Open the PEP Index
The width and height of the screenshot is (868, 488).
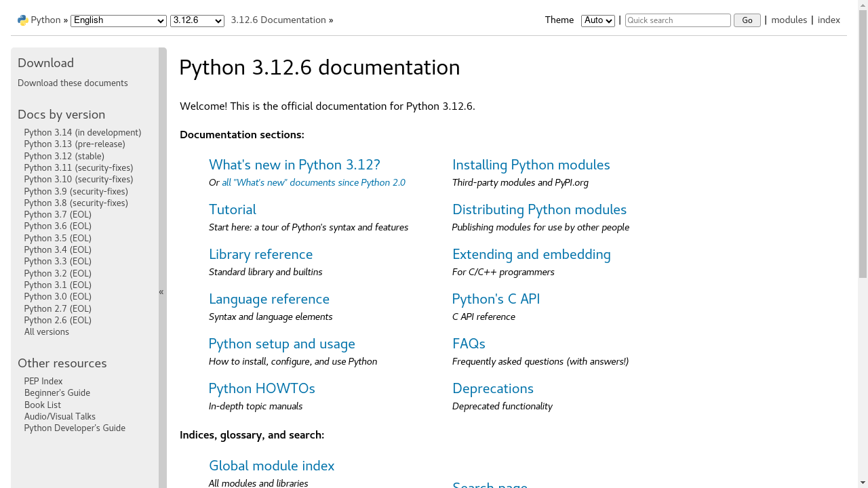click(x=43, y=381)
